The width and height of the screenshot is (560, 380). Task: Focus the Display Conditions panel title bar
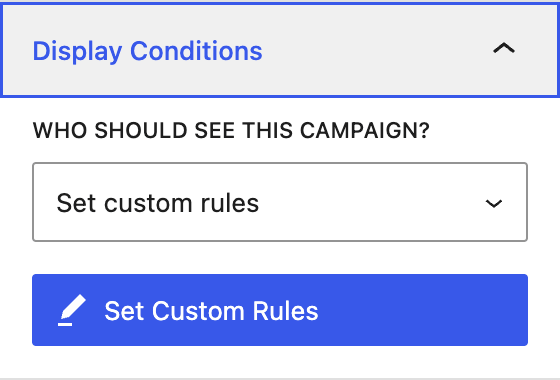pyautogui.click(x=280, y=49)
